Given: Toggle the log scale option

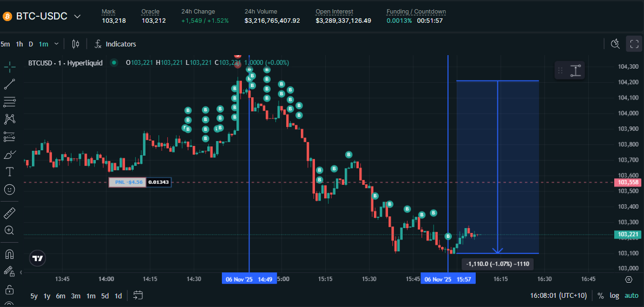Looking at the screenshot, I should (x=614, y=296).
